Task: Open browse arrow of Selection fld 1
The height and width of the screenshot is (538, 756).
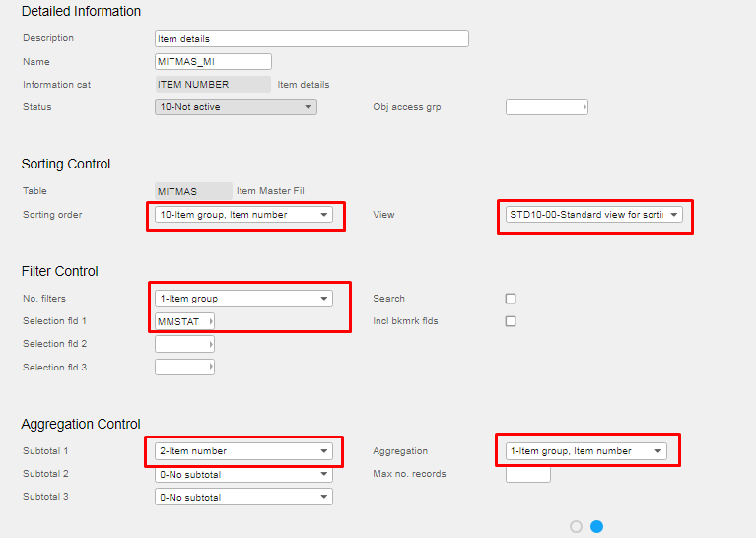Action: [x=211, y=321]
